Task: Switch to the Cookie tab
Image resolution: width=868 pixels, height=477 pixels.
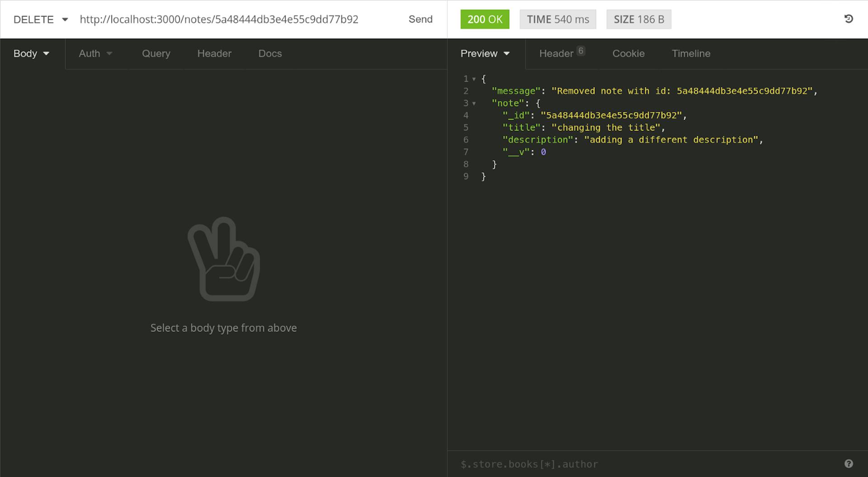Action: coord(628,54)
